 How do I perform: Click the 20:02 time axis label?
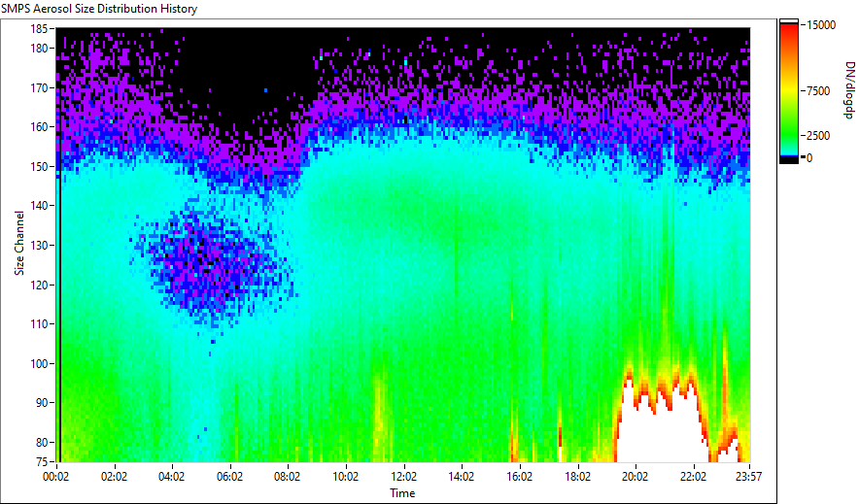click(x=635, y=477)
